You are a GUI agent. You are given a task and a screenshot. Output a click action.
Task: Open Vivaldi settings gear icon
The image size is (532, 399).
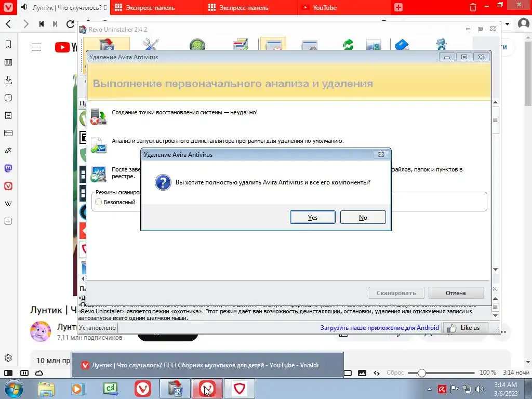[8, 358]
